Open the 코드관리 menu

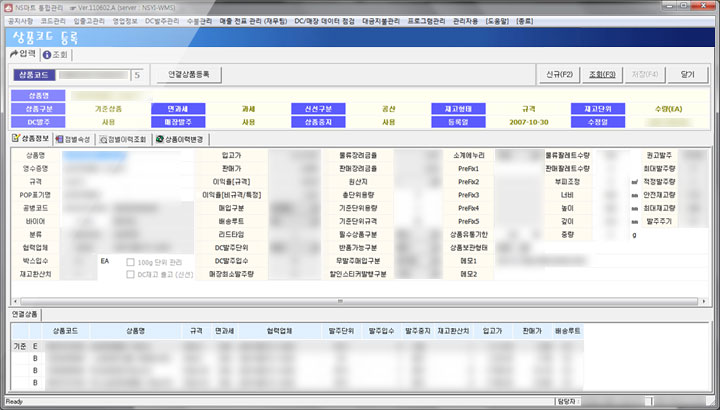(x=53, y=21)
